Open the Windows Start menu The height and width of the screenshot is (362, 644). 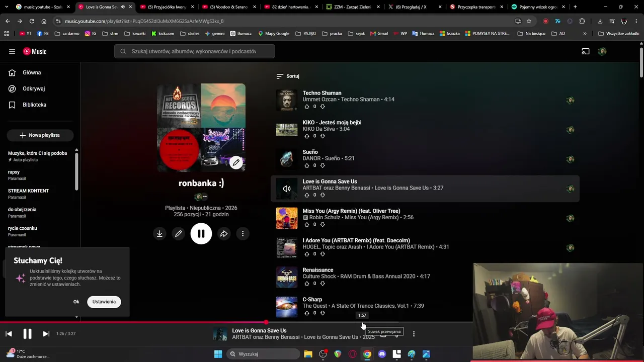[218, 354]
